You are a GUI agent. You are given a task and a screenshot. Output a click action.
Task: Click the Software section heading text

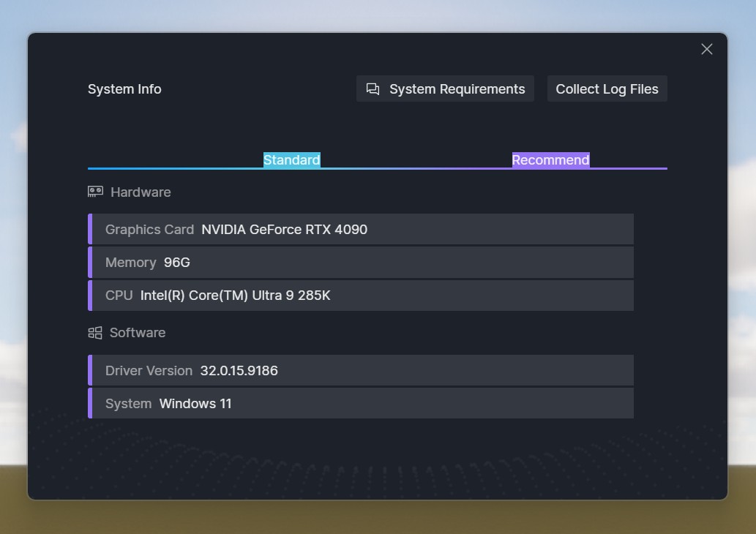138,333
